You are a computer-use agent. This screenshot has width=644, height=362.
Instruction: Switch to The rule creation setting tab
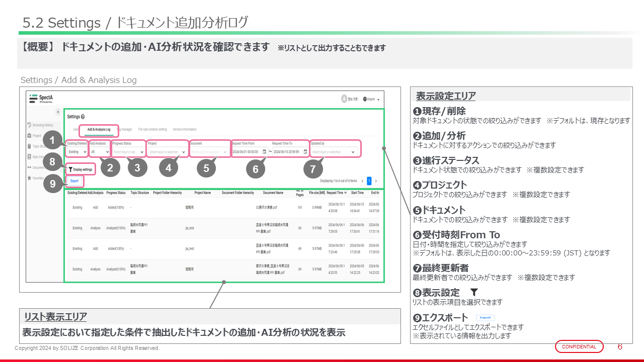152,130
